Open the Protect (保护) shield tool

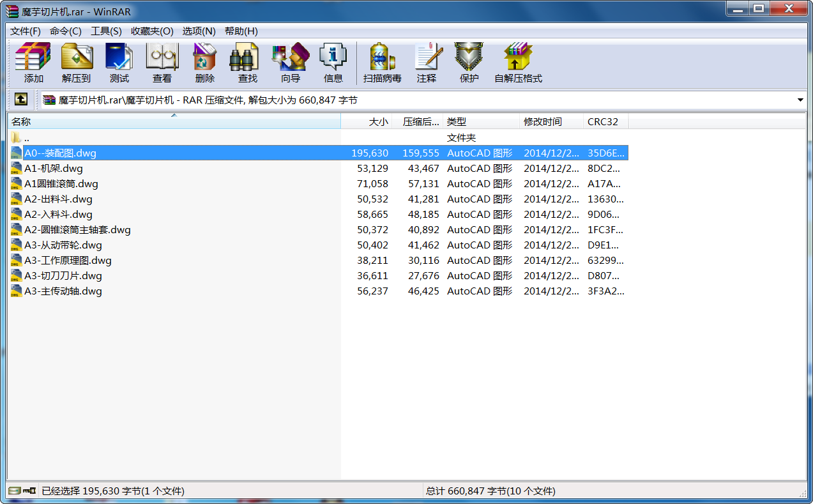tap(469, 63)
